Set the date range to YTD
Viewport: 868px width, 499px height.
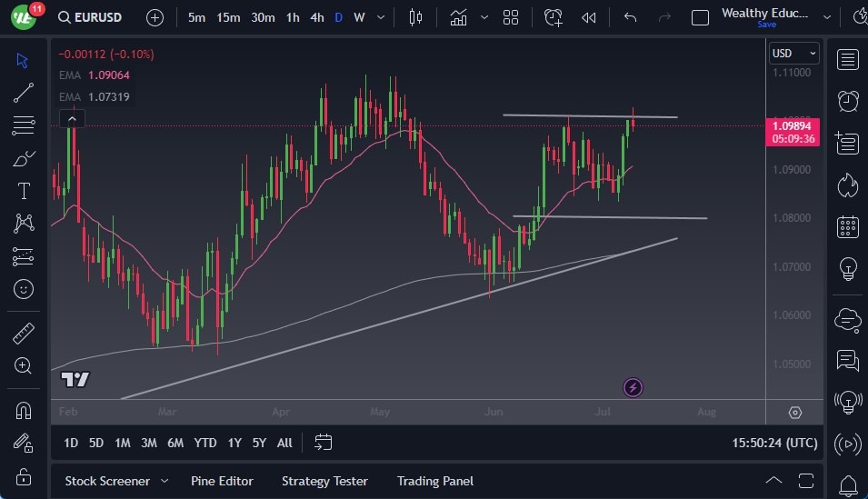point(205,443)
